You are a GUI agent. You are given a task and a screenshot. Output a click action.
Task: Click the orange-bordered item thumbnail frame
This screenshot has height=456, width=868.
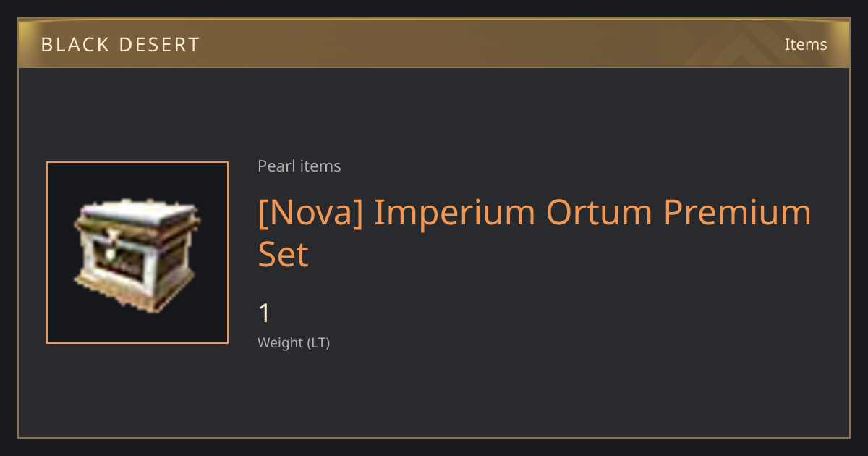[x=137, y=253]
